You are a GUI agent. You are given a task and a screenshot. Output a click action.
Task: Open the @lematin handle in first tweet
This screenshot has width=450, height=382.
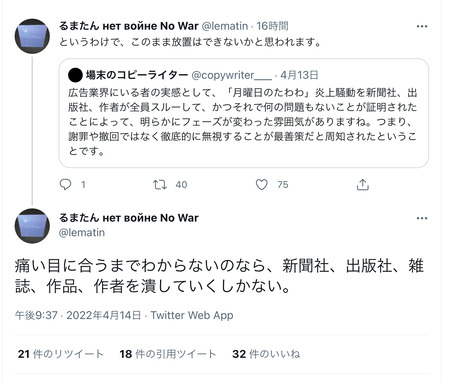click(x=225, y=26)
